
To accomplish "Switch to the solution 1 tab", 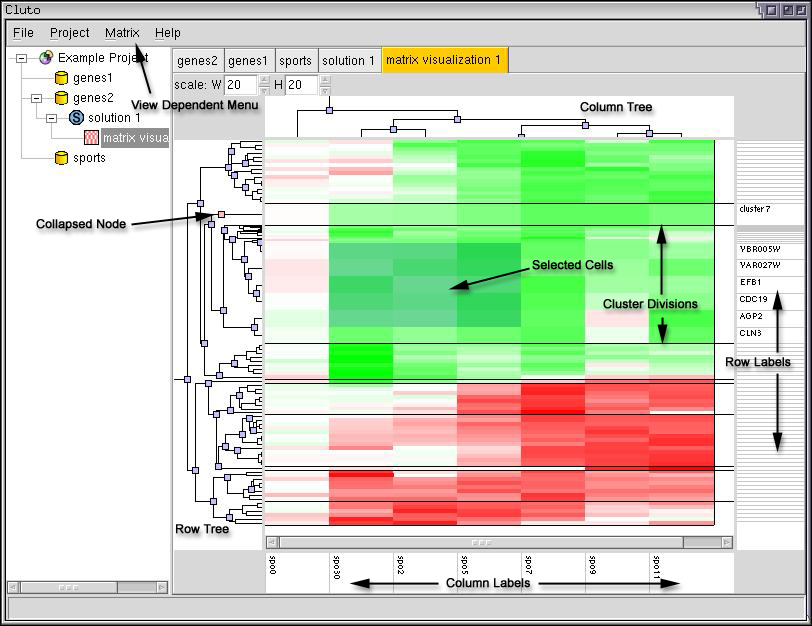I will pyautogui.click(x=348, y=61).
